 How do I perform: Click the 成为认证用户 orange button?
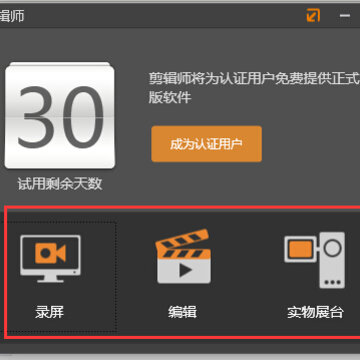coord(207,144)
